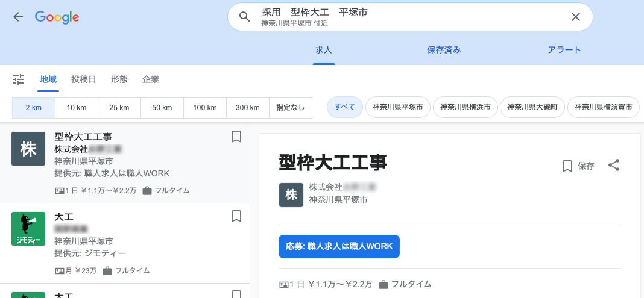The width and height of the screenshot is (644, 298).
Task: Click the search magnifier icon
Action: [244, 17]
